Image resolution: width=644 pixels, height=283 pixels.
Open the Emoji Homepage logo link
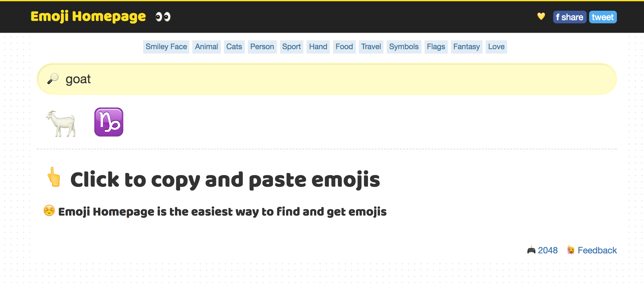88,16
